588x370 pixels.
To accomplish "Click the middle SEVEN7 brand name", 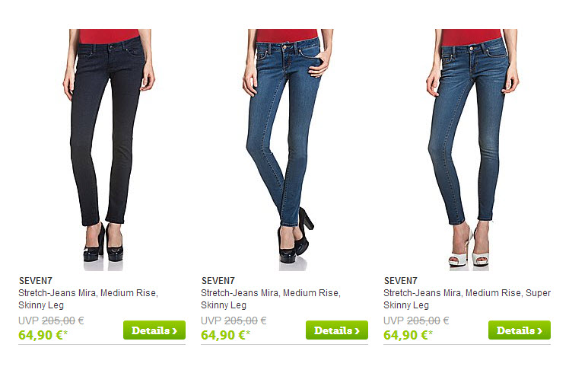I will pyautogui.click(x=218, y=281).
